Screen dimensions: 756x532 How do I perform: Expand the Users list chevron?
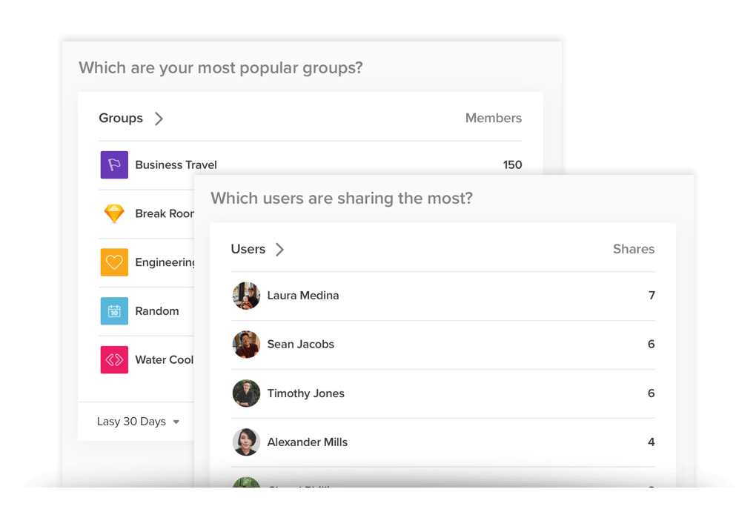coord(279,249)
